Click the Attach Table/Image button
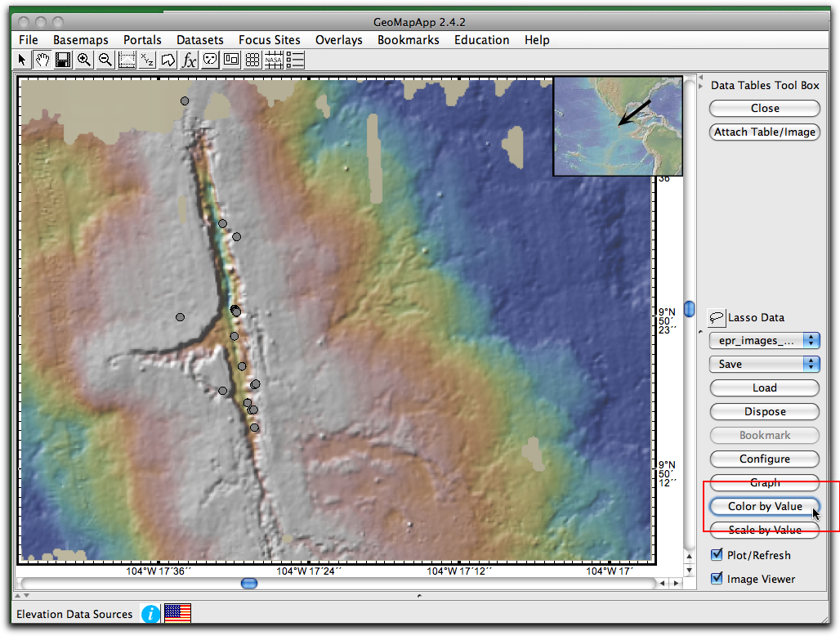840x636 pixels. click(x=764, y=132)
